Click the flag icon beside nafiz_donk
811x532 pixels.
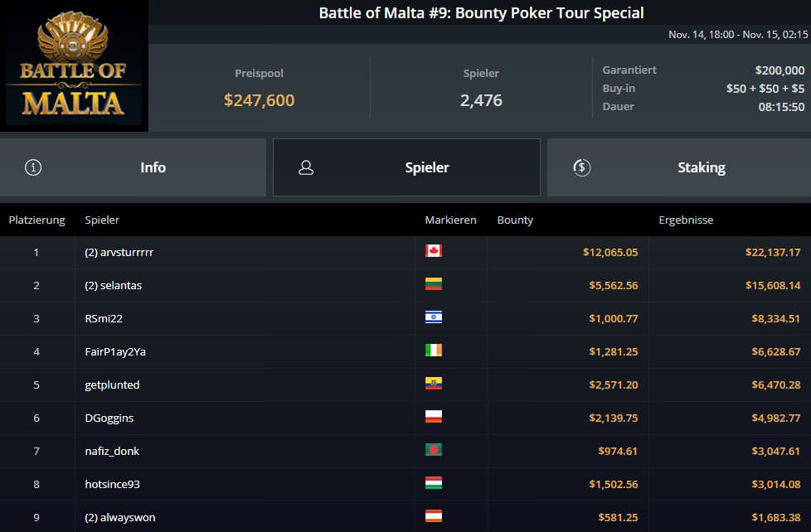(433, 450)
